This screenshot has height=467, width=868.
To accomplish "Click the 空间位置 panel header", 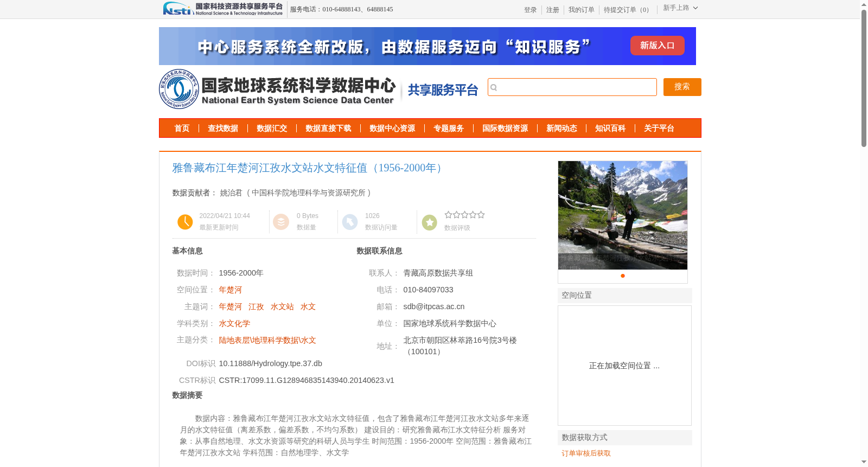I will [625, 296].
